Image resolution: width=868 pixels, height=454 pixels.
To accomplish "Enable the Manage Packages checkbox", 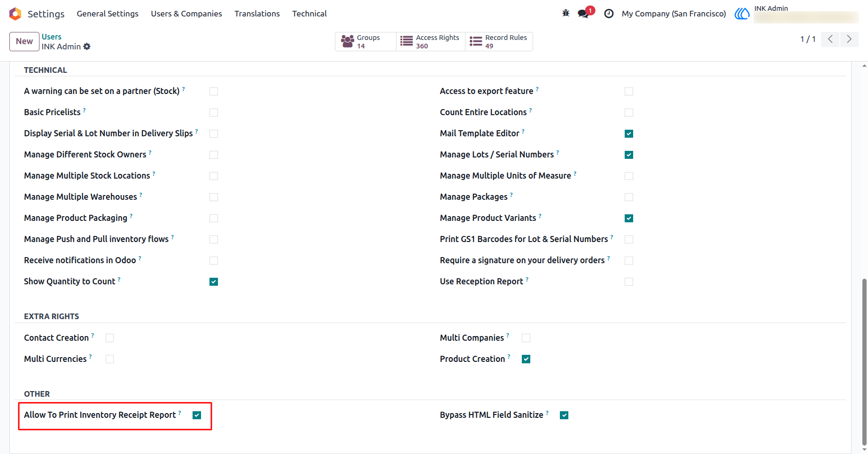I will pos(629,197).
